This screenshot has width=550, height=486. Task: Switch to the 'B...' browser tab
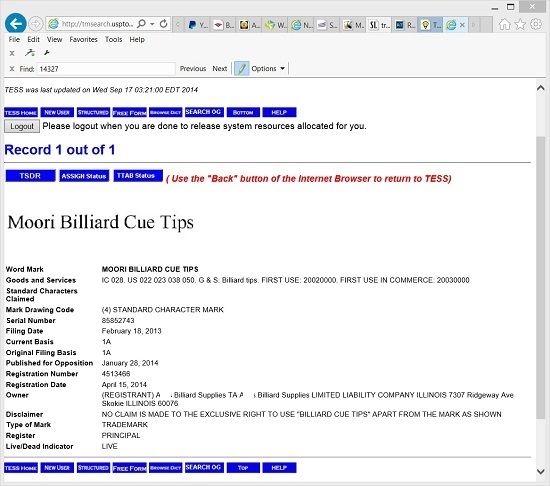(223, 25)
